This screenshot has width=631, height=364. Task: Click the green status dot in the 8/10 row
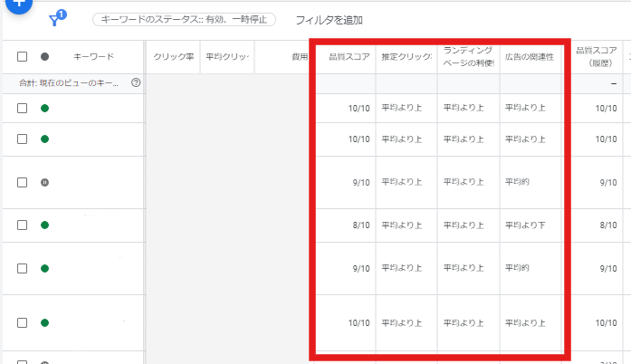click(44, 225)
